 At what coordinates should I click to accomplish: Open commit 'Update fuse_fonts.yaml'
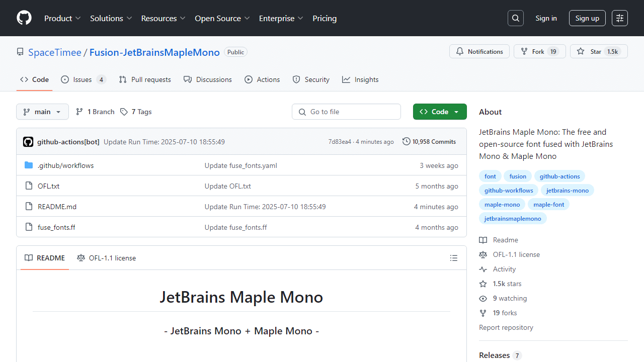coord(240,165)
